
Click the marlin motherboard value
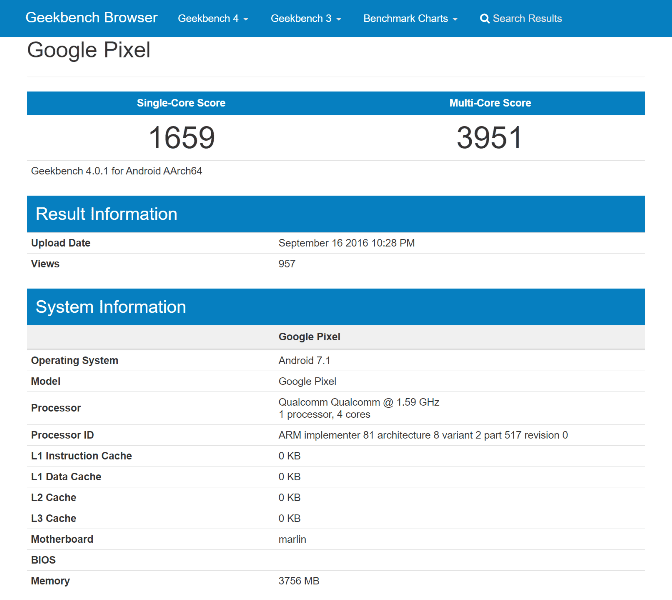[292, 539]
